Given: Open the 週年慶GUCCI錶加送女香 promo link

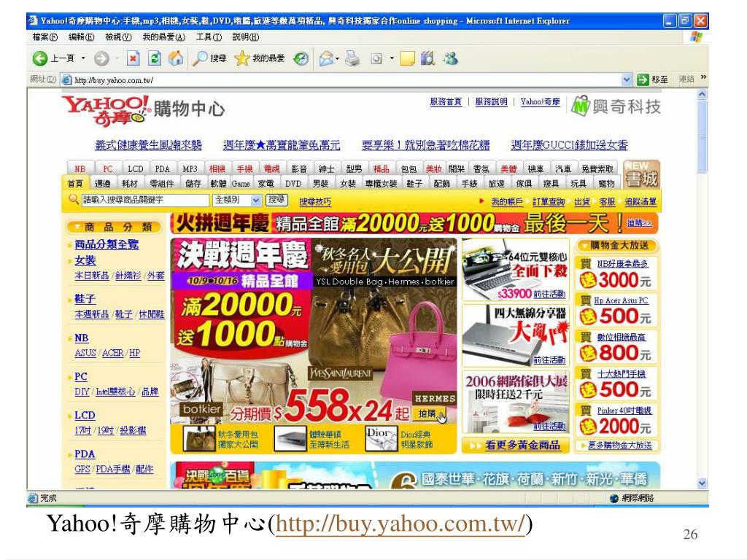Looking at the screenshot, I should click(569, 145).
